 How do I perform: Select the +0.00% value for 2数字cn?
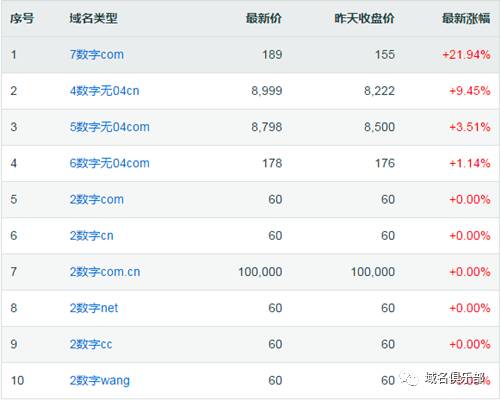click(470, 236)
